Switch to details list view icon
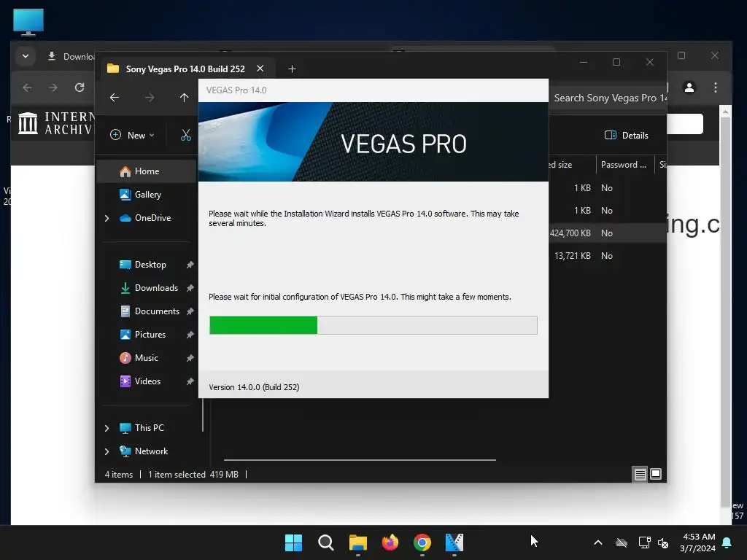This screenshot has width=747, height=560. pyautogui.click(x=640, y=474)
